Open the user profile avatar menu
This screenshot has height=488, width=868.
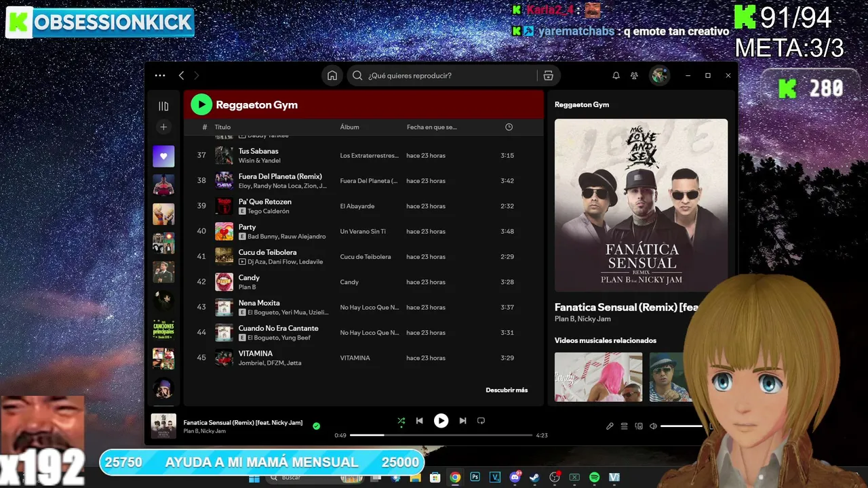pos(660,76)
